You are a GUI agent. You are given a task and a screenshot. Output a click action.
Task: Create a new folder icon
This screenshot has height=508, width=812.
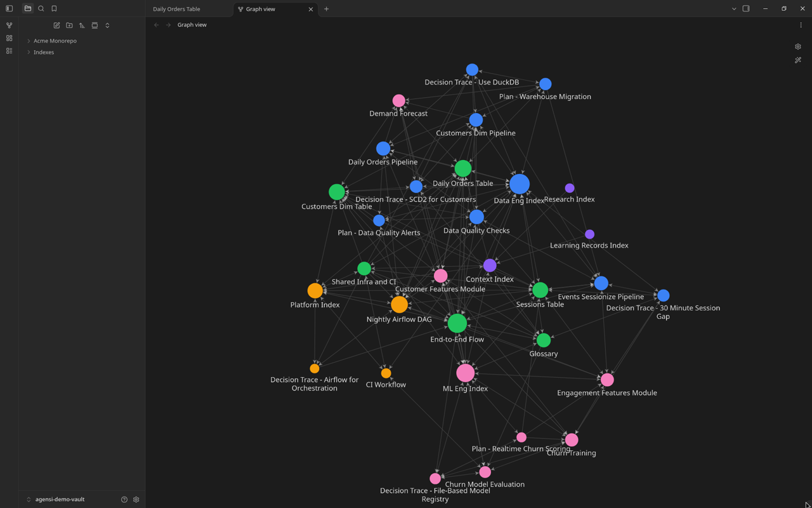coord(69,25)
